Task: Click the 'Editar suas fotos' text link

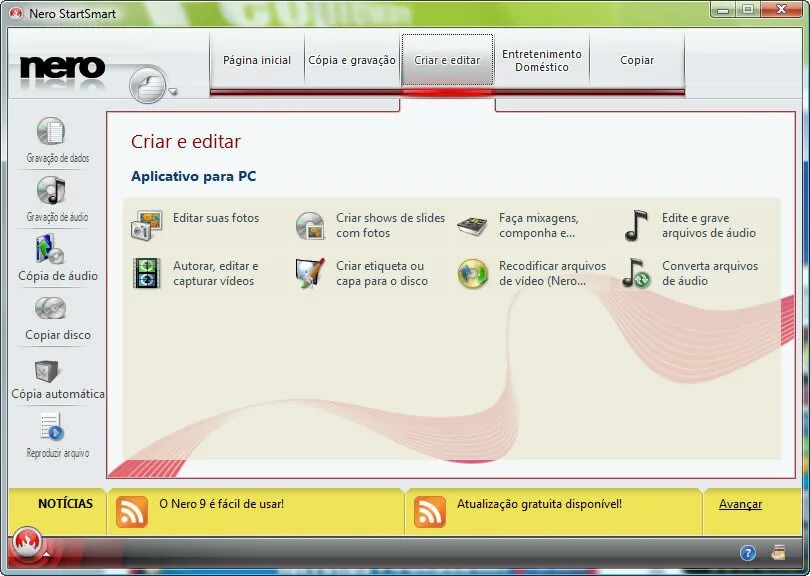Action: (x=216, y=218)
